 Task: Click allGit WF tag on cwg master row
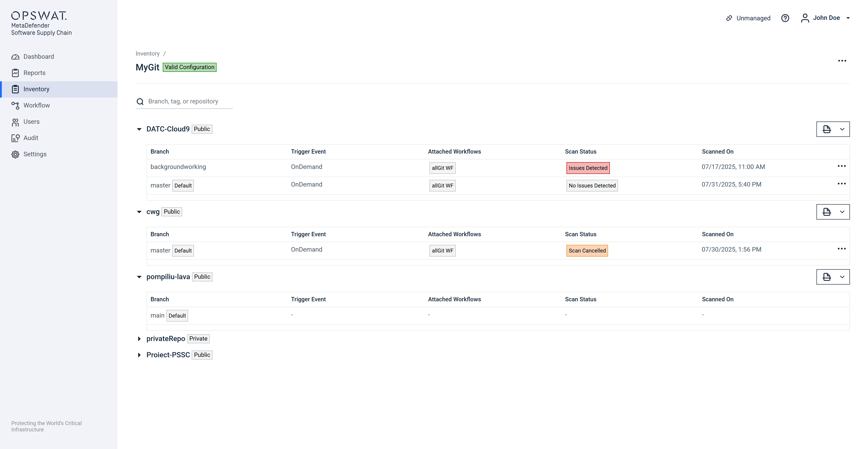click(x=442, y=251)
